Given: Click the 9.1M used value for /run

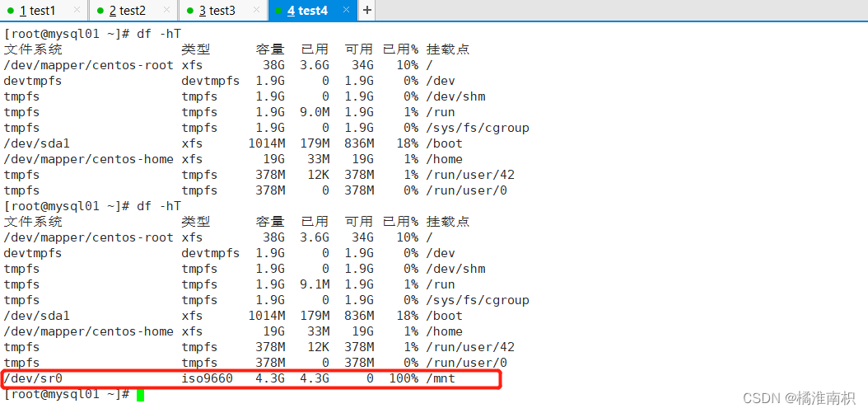Looking at the screenshot, I should pyautogui.click(x=315, y=284).
